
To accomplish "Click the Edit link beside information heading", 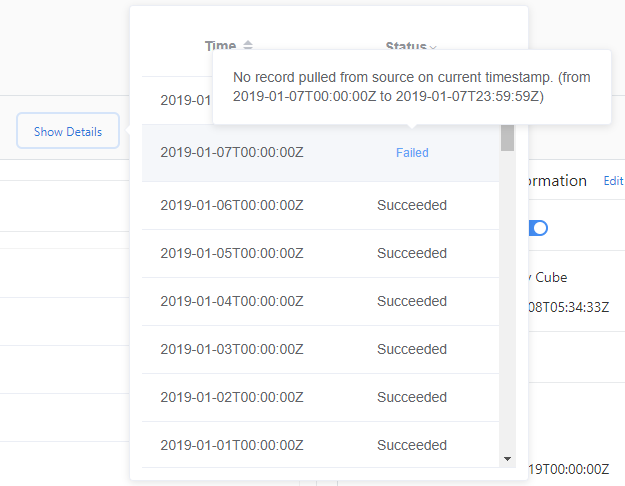I will click(x=613, y=181).
